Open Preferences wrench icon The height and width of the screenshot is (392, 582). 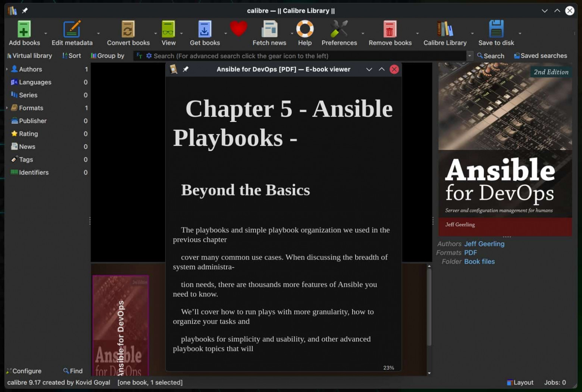[x=339, y=29]
